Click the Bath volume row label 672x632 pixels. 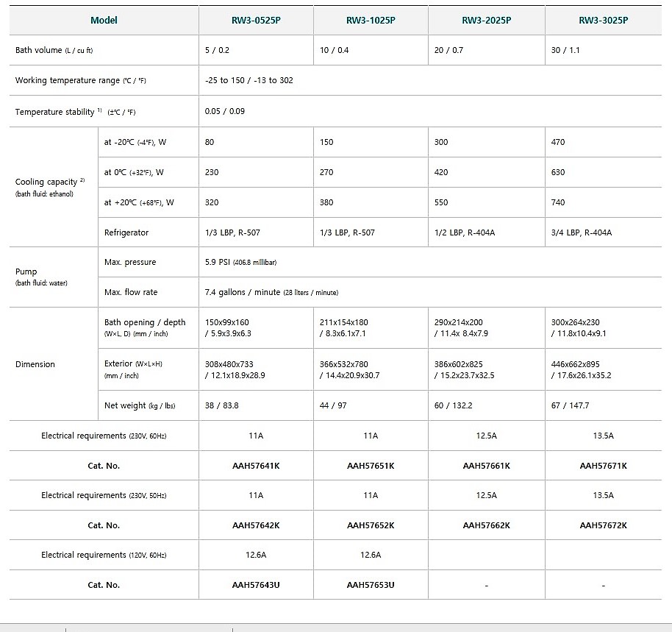(54, 51)
